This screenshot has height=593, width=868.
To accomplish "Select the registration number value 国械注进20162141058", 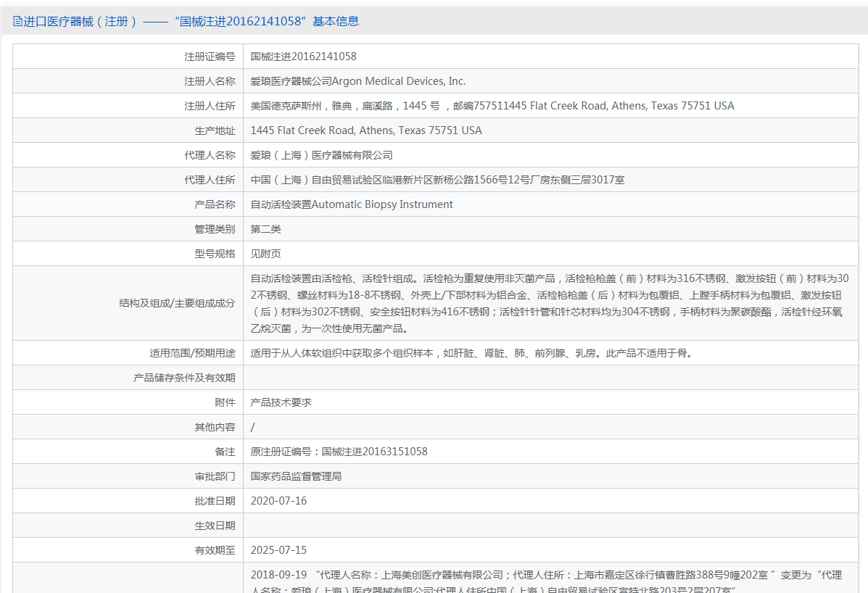I will pos(303,57).
